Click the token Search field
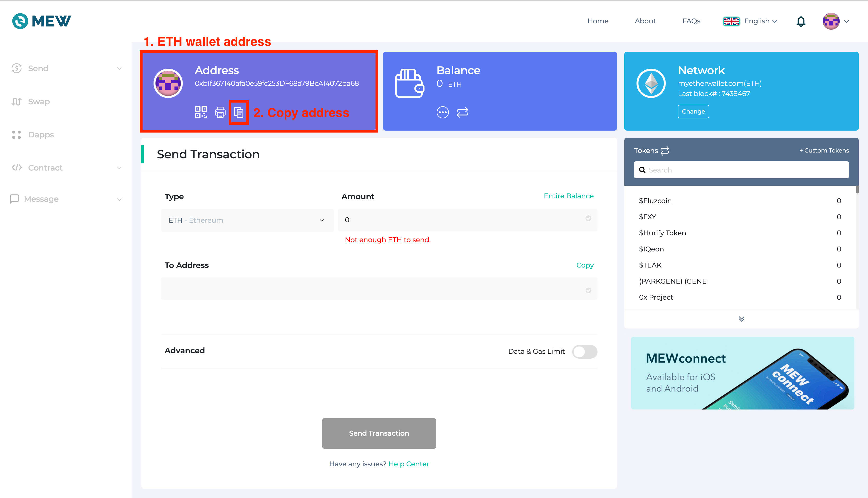The height and width of the screenshot is (498, 868). 741,170
